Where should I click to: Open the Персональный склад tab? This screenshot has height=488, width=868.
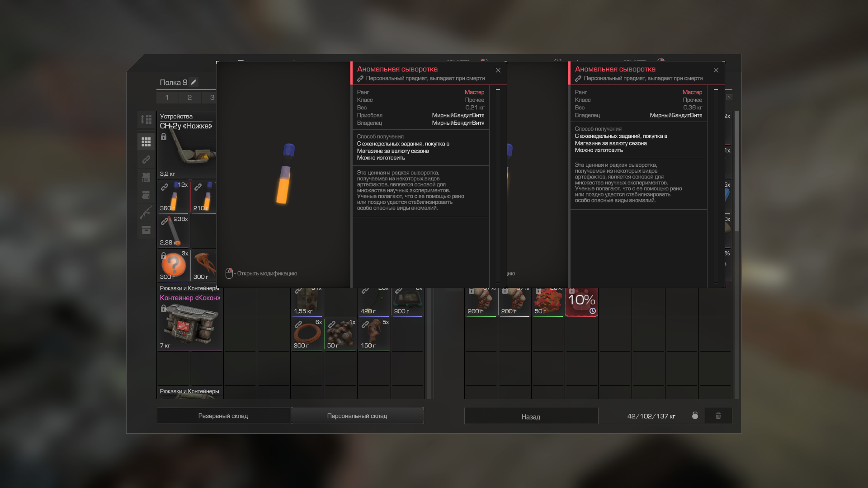[357, 416]
